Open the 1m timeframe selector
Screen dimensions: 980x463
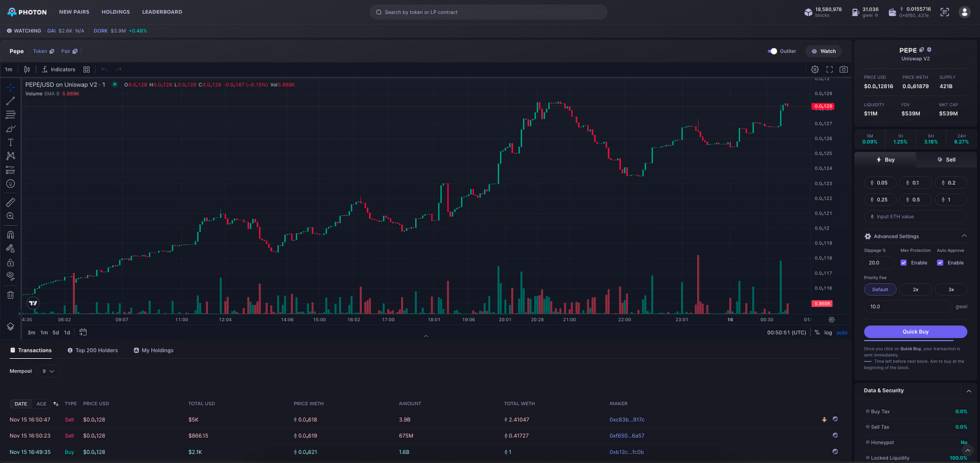pyautogui.click(x=8, y=69)
